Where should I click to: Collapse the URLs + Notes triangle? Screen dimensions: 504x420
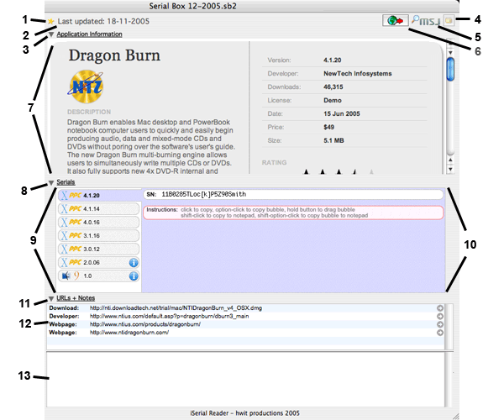(50, 298)
